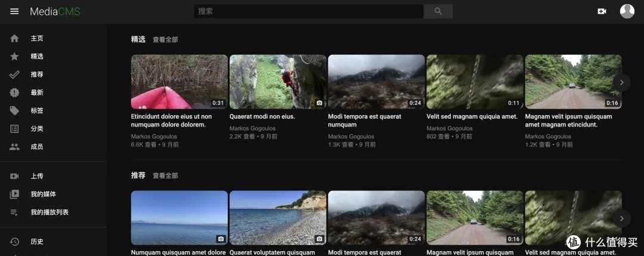Click 精选 title Magnam velit ipsum quisquam amet

click(x=568, y=121)
